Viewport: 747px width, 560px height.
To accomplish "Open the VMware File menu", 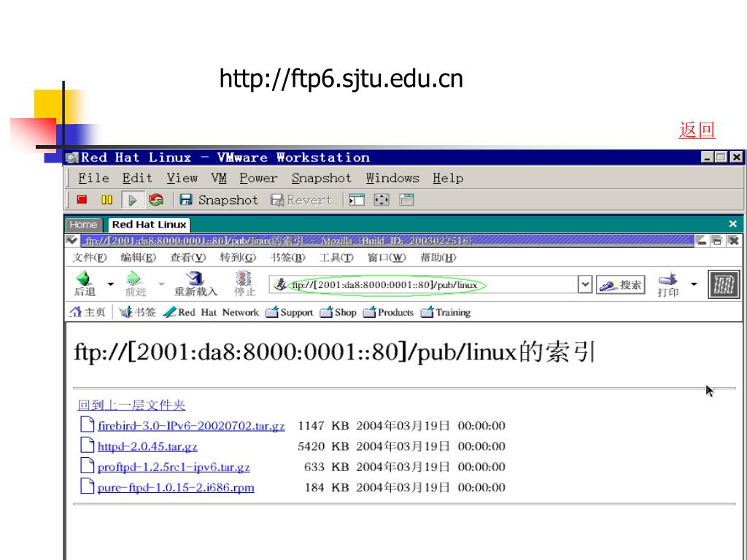I will click(x=93, y=178).
